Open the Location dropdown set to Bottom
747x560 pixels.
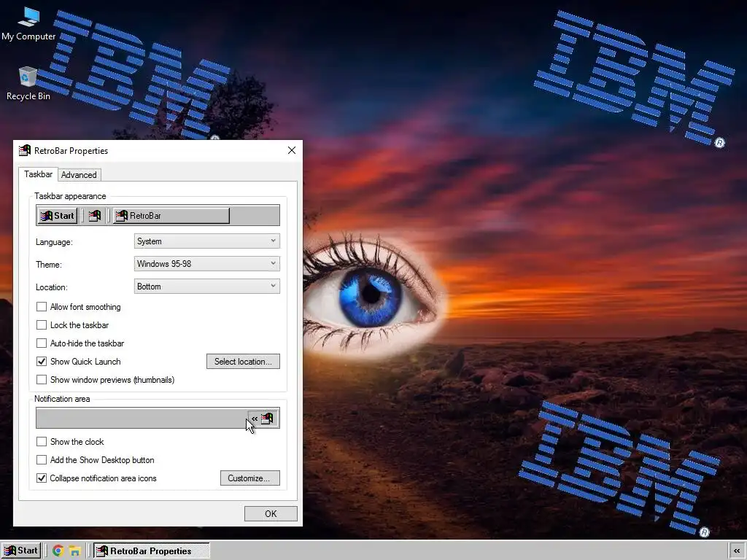pyautogui.click(x=206, y=286)
